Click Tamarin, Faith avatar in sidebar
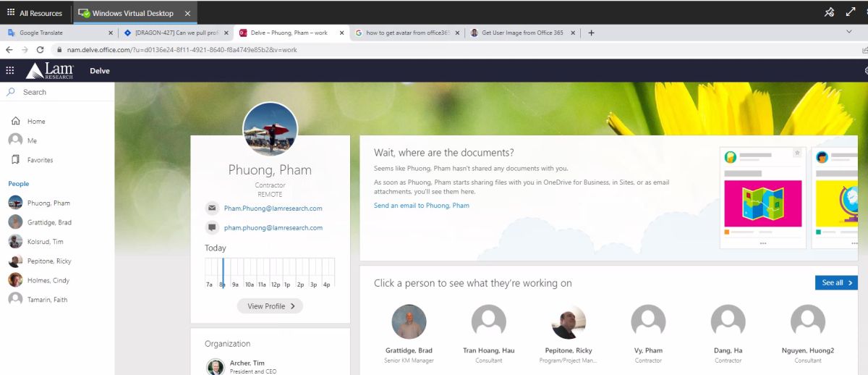Viewport: 868px width, 375px height. pyautogui.click(x=15, y=299)
